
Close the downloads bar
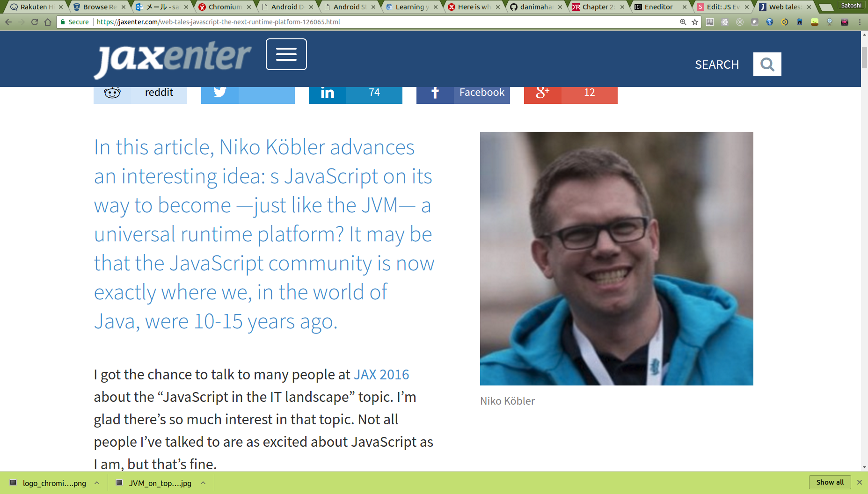coord(860,482)
